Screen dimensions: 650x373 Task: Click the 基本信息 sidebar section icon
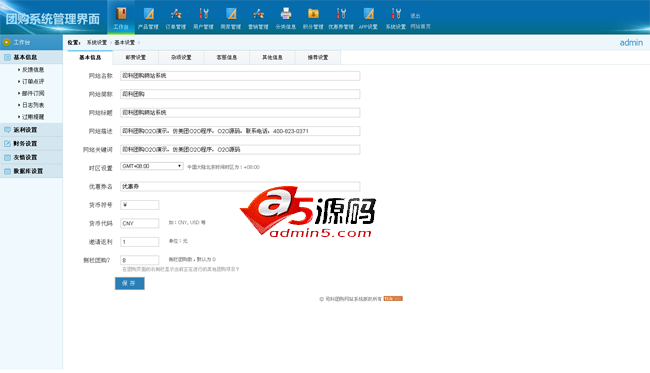tap(7, 57)
